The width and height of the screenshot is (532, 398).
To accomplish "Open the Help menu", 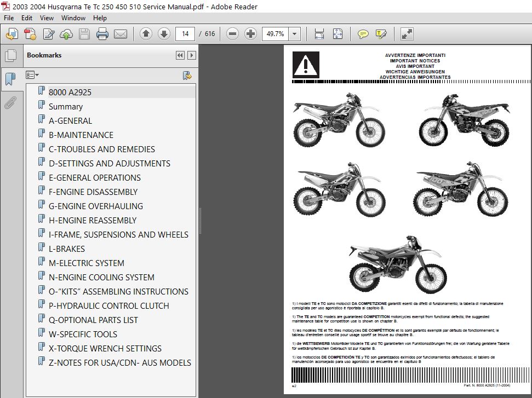I will (100, 18).
